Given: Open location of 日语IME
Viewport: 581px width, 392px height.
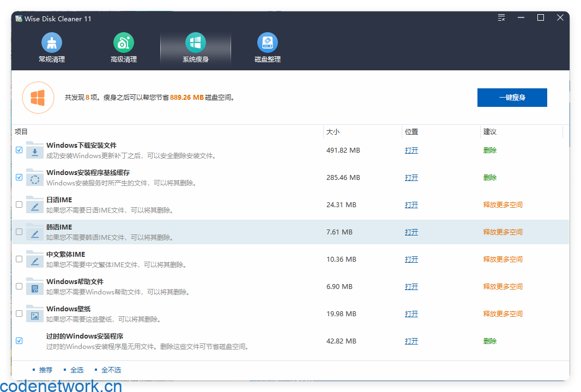Looking at the screenshot, I should coord(411,205).
